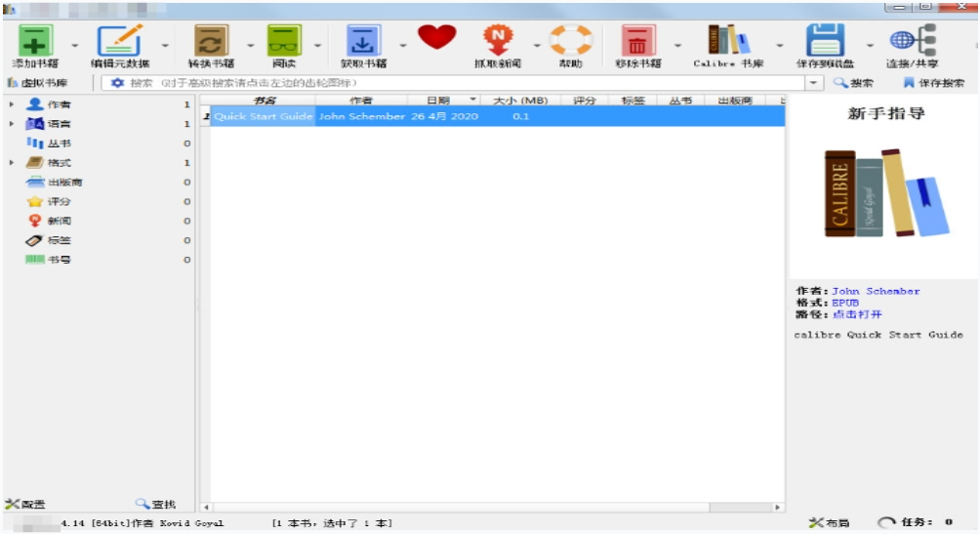This screenshot has height=534, width=980.
Task: Expand the Languages (语言) tree node
Action: click(12, 124)
